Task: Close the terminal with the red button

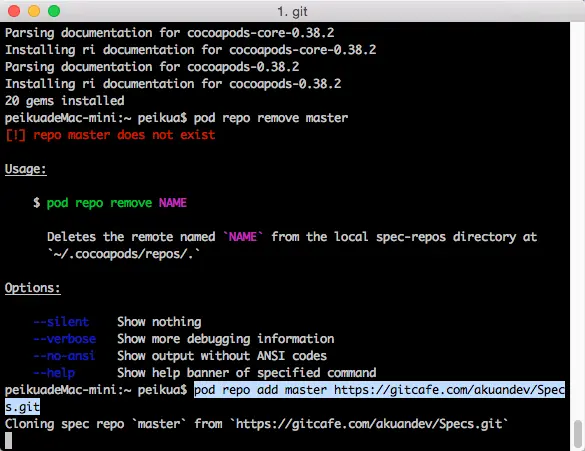Action: (14, 11)
